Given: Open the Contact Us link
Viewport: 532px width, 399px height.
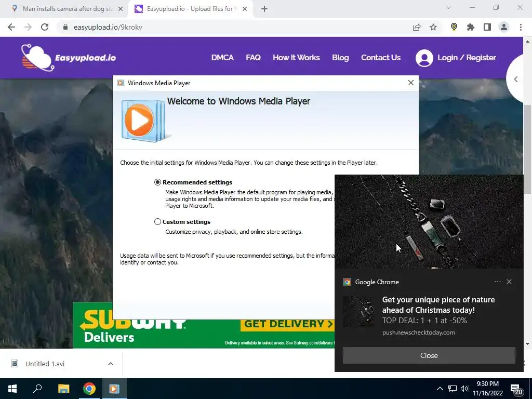Looking at the screenshot, I should click(x=381, y=58).
